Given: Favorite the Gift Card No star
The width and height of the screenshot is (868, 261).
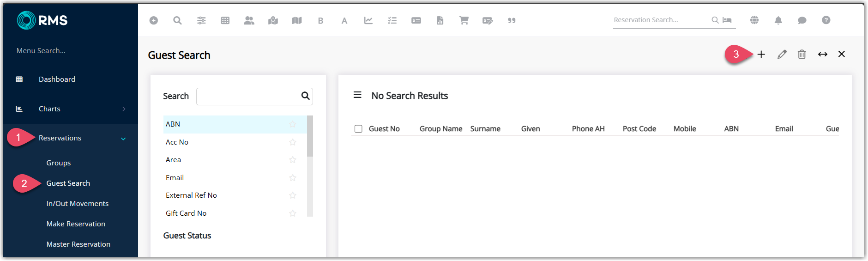Looking at the screenshot, I should (x=293, y=213).
